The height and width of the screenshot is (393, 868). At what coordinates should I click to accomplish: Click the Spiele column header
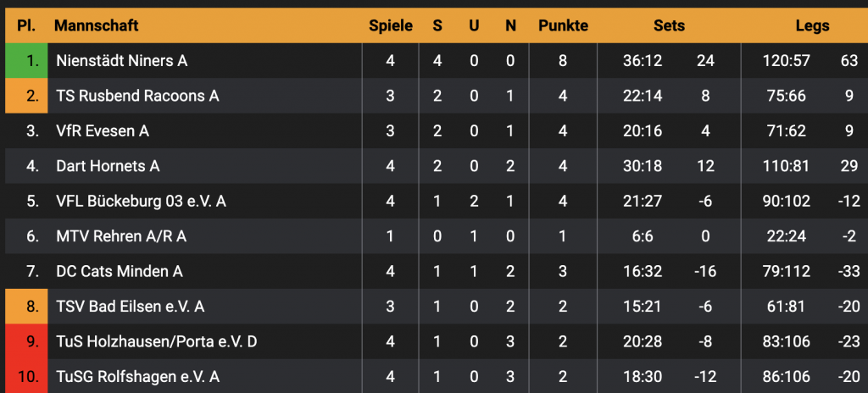click(x=391, y=25)
